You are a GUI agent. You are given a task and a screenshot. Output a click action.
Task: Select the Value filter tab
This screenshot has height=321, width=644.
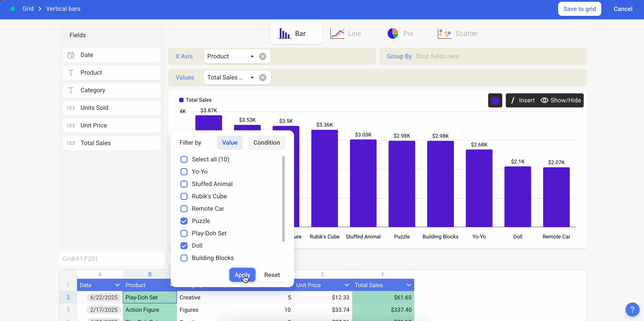[x=230, y=142]
